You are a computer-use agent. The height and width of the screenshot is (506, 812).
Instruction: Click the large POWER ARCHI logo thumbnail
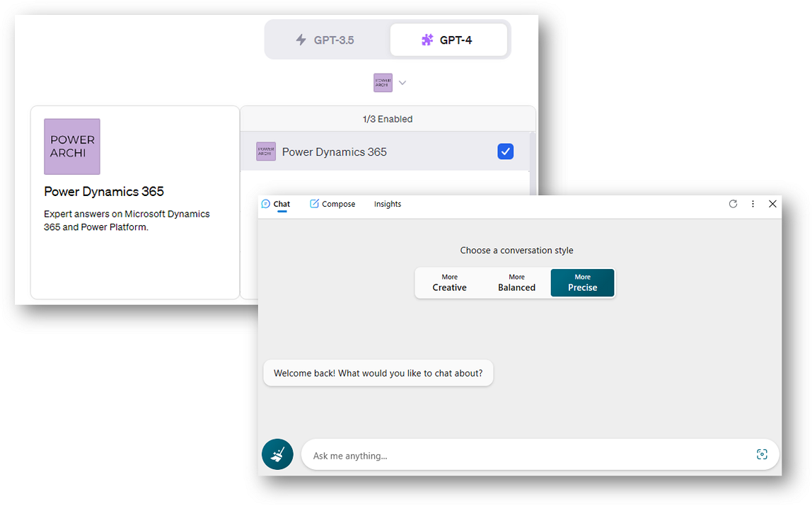72,146
